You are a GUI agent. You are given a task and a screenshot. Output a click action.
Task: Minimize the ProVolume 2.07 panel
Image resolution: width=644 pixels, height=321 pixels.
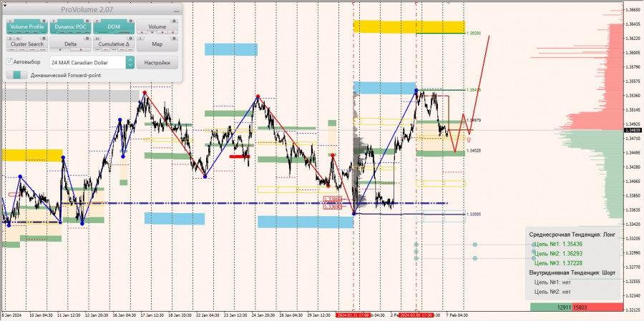177,11
